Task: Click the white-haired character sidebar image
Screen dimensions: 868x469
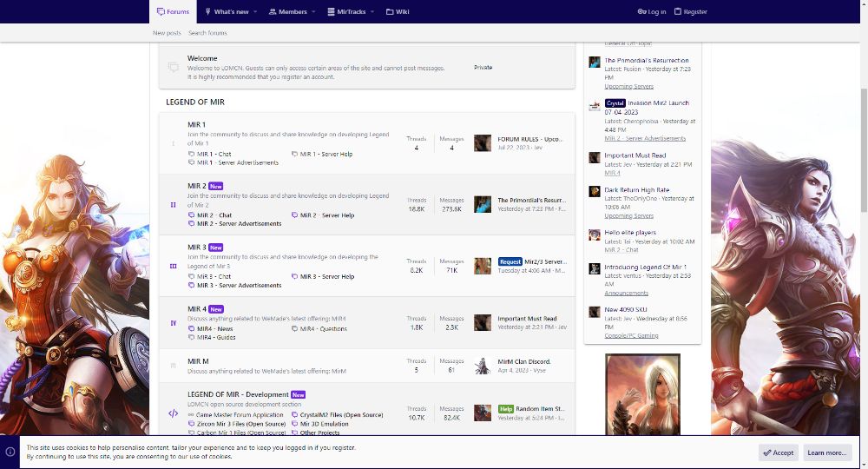Action: 642,393
